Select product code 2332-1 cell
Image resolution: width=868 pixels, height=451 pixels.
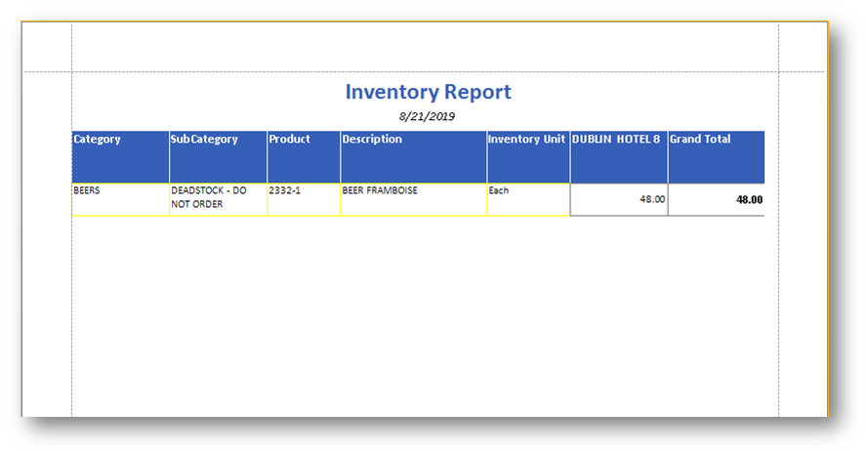tap(284, 191)
